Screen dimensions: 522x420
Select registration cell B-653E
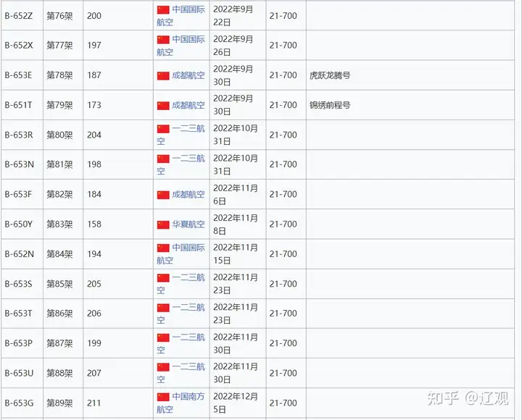click(22, 75)
